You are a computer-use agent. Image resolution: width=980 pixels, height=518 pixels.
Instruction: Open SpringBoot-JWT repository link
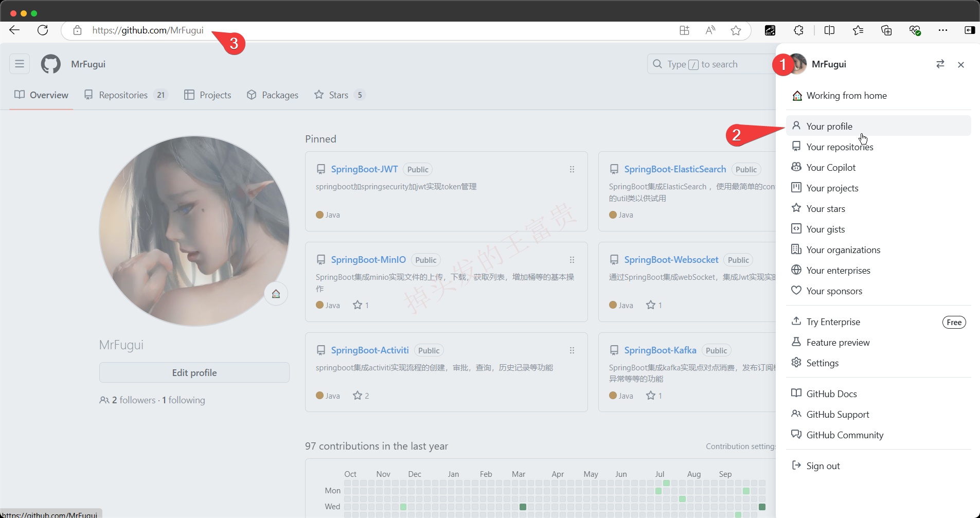click(x=364, y=169)
